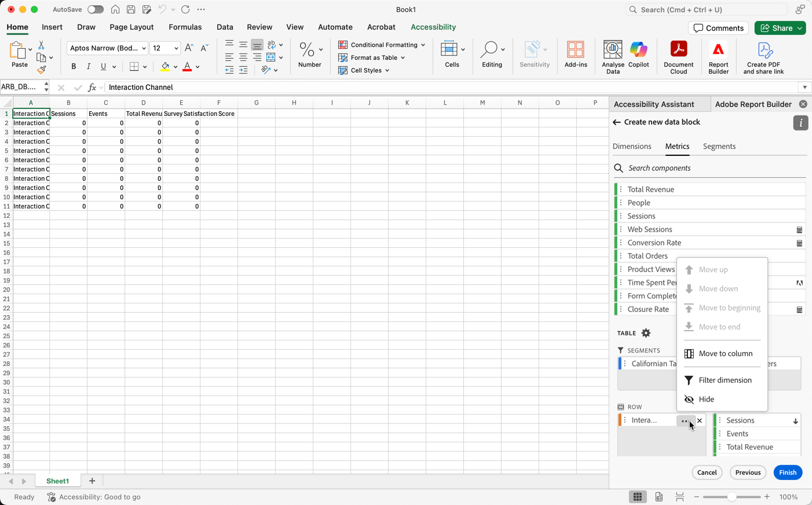The image size is (812, 505).
Task: Toggle Wrap Text button
Action: 271,45
